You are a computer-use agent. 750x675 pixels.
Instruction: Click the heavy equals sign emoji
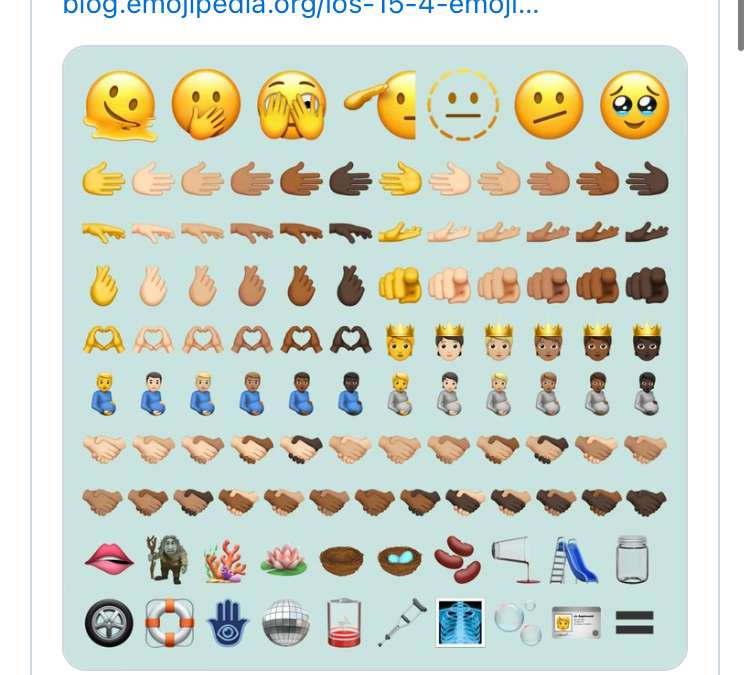634,623
